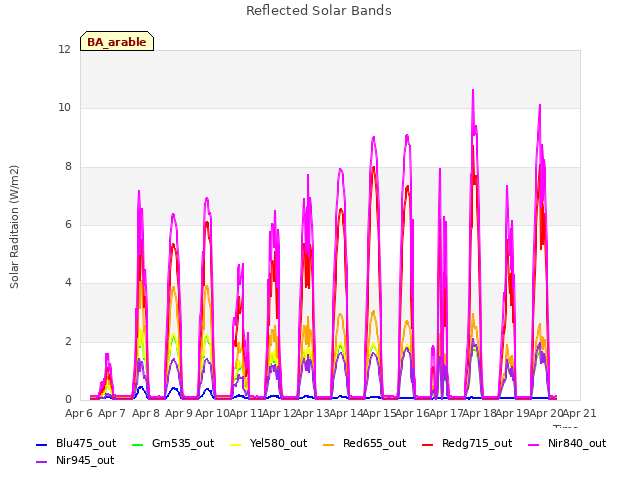Click the green Grn535_out legend swatch
The height and width of the screenshot is (480, 640).
click(x=138, y=444)
